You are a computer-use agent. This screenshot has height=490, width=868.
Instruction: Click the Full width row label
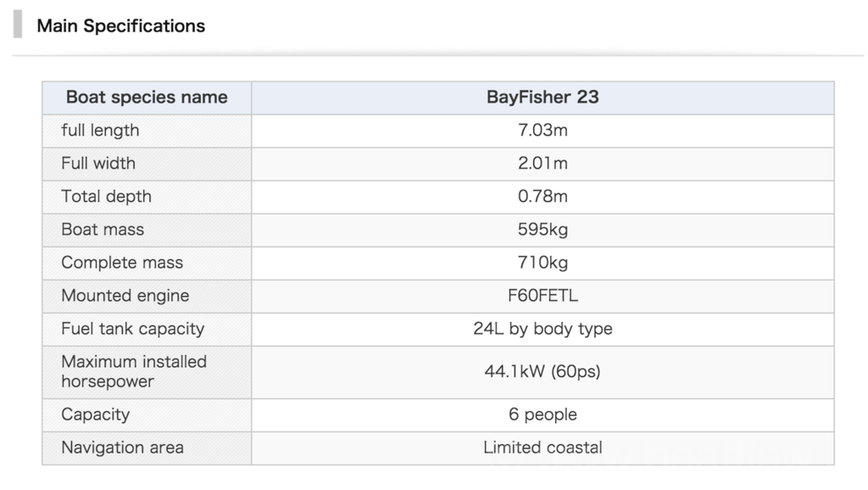(x=98, y=164)
